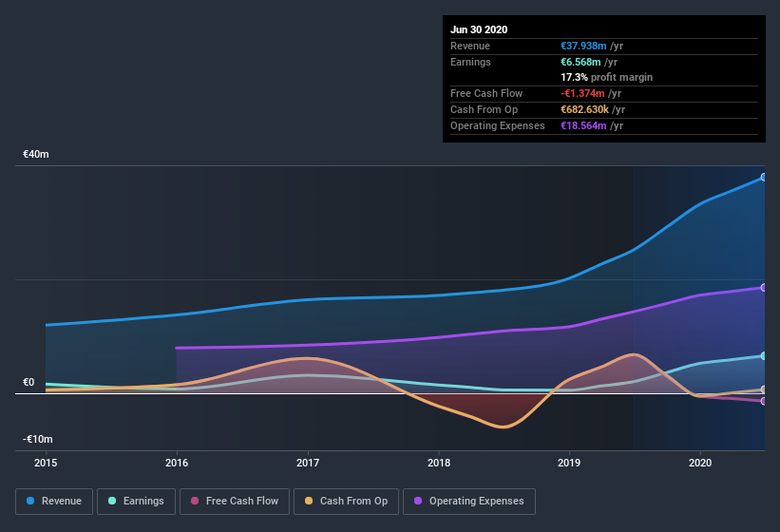The width and height of the screenshot is (780, 532).
Task: Click the Operating Expenses label in tooltip
Action: (x=498, y=125)
